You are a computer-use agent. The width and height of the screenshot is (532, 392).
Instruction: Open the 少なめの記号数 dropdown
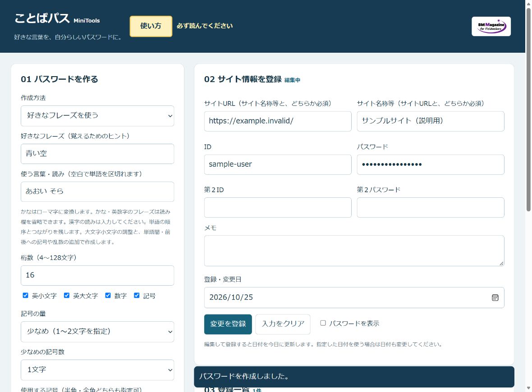tap(97, 370)
